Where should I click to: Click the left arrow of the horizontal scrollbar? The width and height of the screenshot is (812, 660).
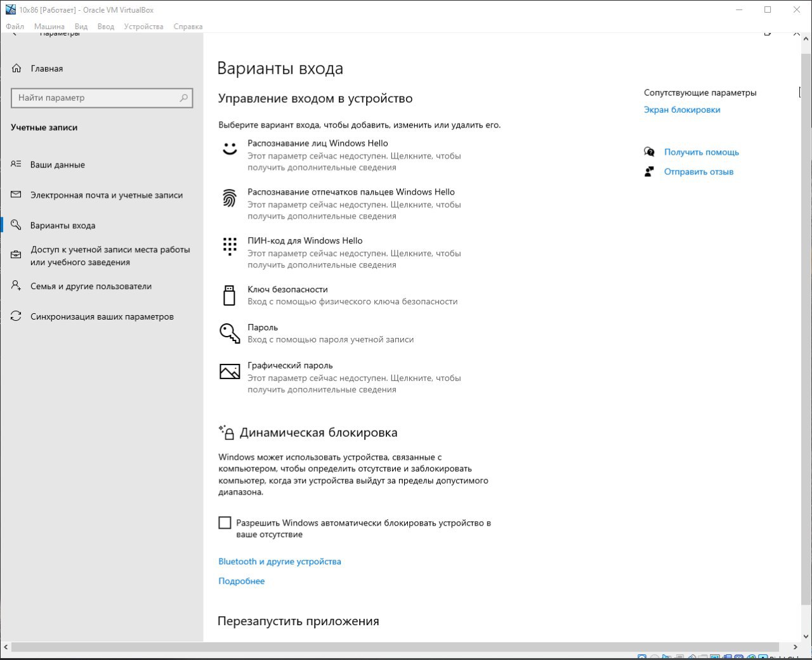[6, 647]
